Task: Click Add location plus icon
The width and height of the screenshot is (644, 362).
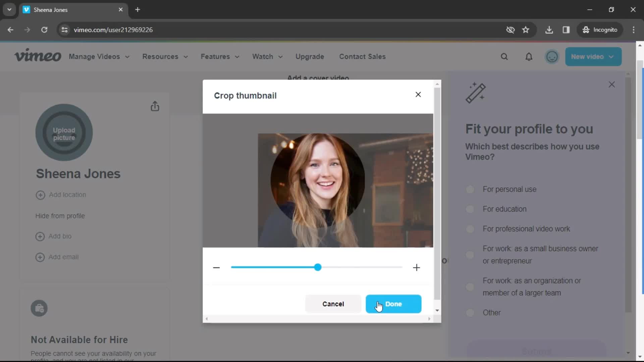Action: coord(40,195)
